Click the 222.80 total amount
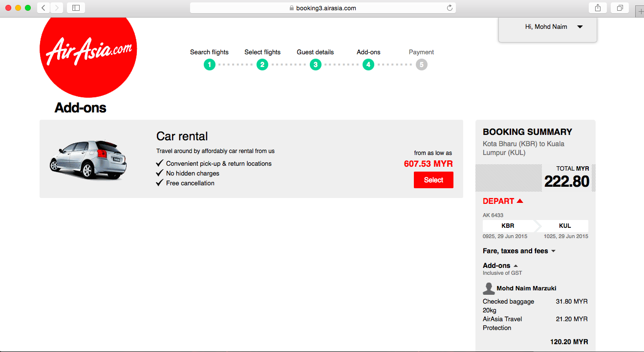Viewport: 644px width, 352px height. tap(567, 181)
